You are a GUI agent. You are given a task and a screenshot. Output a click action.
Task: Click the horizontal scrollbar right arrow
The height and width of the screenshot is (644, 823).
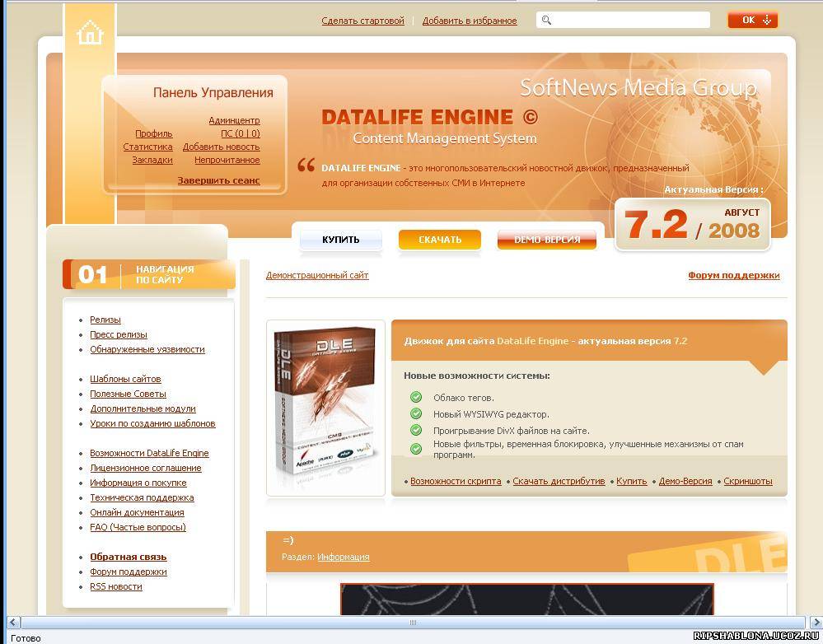pos(816,623)
